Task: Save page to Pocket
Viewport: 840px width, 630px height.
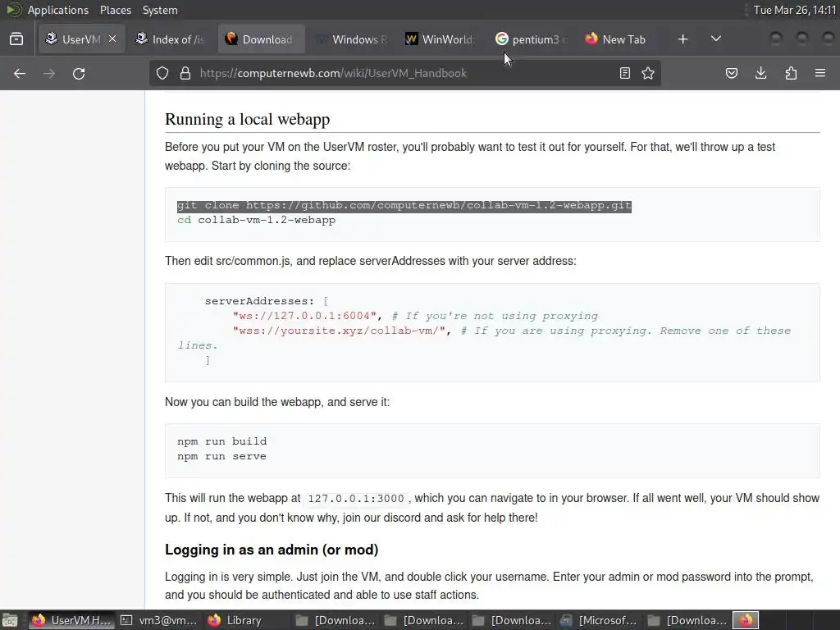Action: (x=731, y=73)
